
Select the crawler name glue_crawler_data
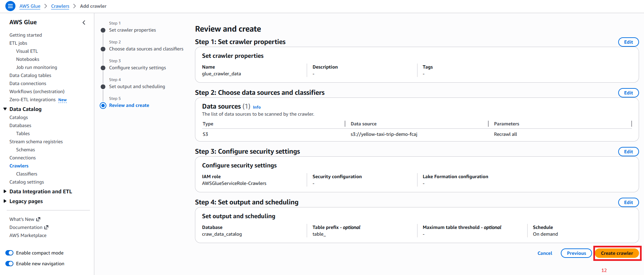(221, 74)
